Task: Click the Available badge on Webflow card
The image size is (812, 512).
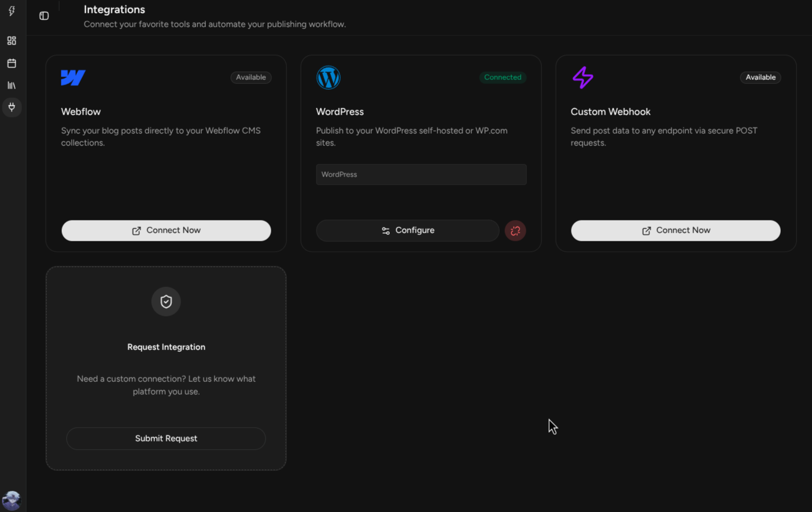Action: (251, 78)
